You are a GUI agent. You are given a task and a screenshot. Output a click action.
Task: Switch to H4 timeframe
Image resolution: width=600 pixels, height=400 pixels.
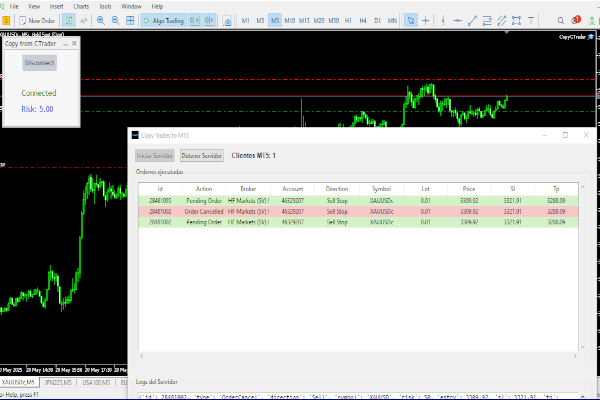click(363, 21)
